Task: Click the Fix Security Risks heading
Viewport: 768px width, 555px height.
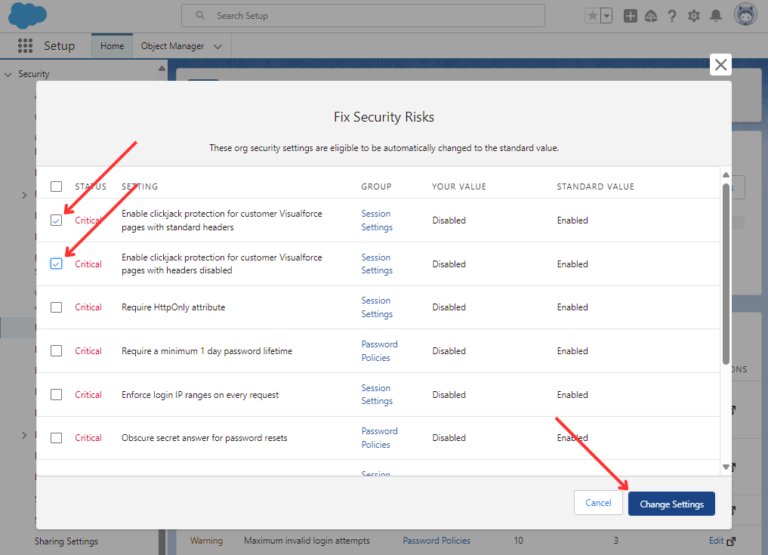Action: coord(384,117)
